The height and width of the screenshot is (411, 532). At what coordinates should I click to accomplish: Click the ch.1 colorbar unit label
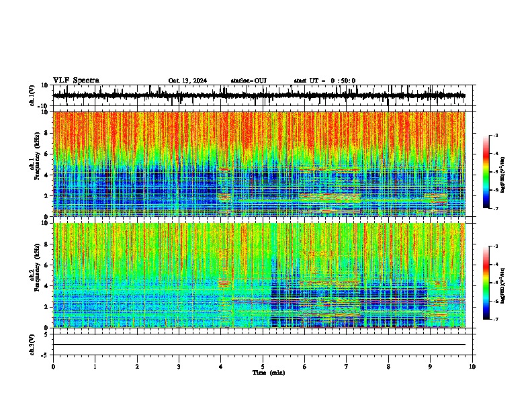pos(502,175)
